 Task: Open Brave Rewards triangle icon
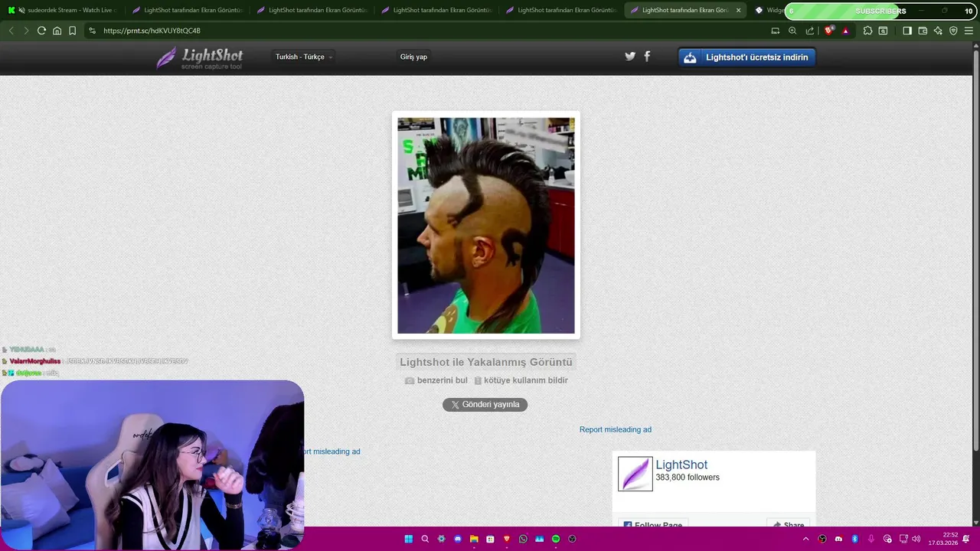845,31
